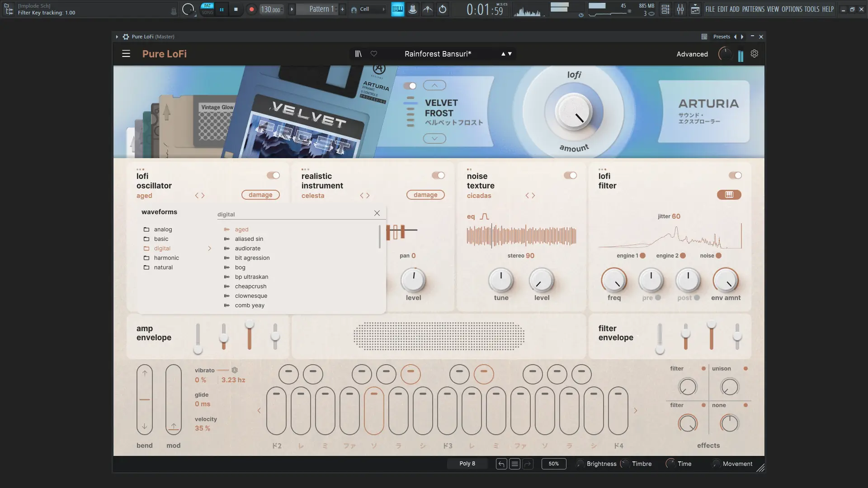Click the FL Studio record button
Image resolution: width=868 pixels, height=488 pixels.
pyautogui.click(x=251, y=9)
